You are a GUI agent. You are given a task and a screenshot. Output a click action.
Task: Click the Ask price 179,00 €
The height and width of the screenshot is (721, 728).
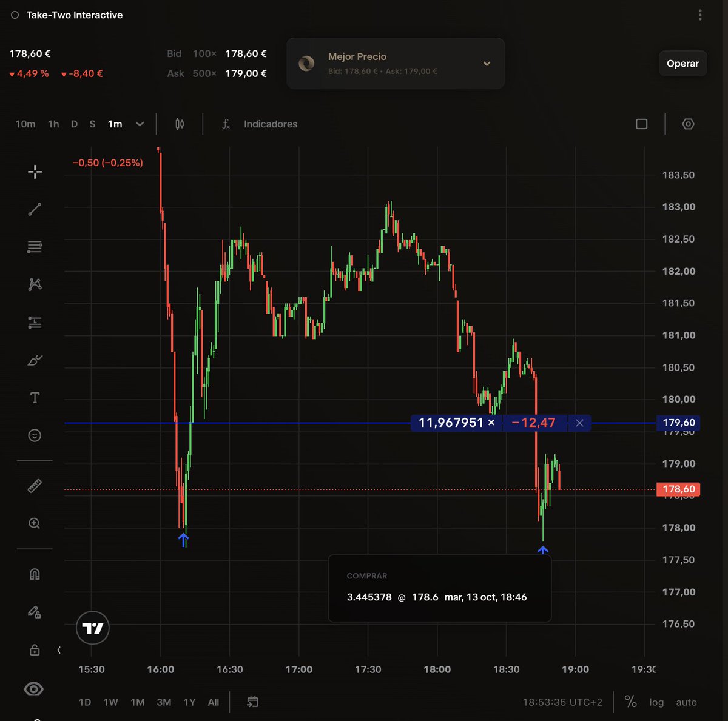246,73
